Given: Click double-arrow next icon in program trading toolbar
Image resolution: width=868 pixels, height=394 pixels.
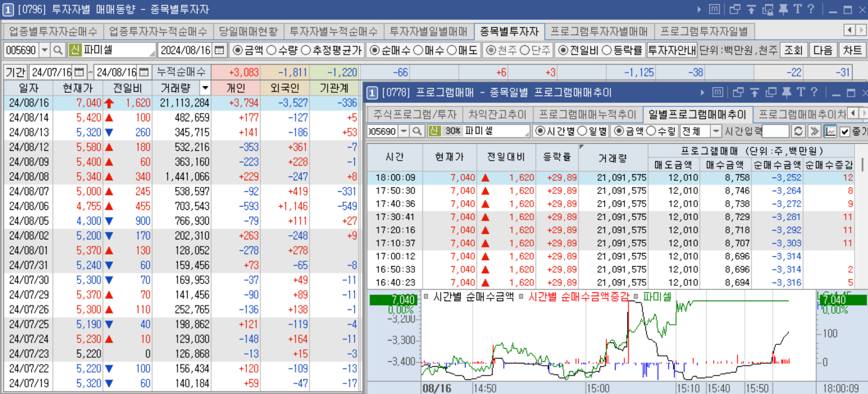Looking at the screenshot, I should 814,131.
